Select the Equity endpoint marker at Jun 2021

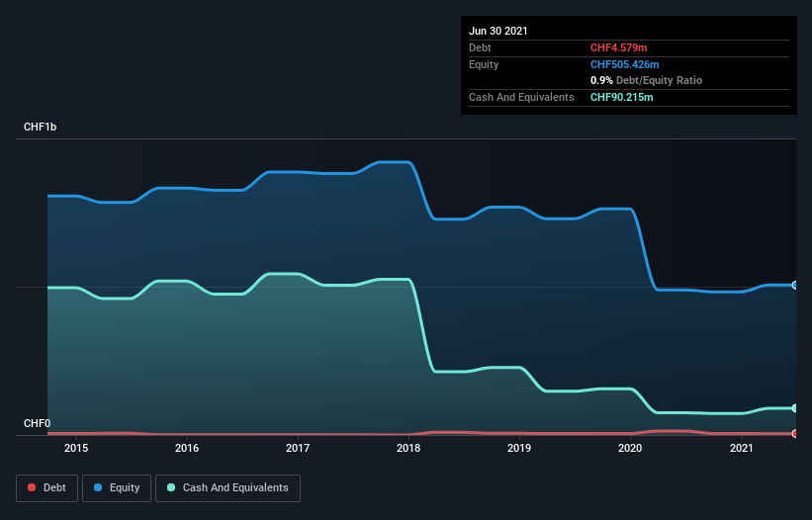pos(795,285)
